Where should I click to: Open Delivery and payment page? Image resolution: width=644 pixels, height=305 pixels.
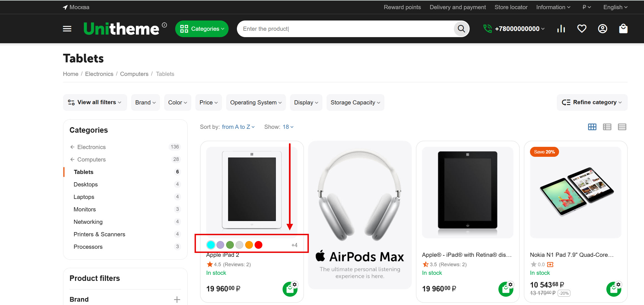click(x=457, y=7)
